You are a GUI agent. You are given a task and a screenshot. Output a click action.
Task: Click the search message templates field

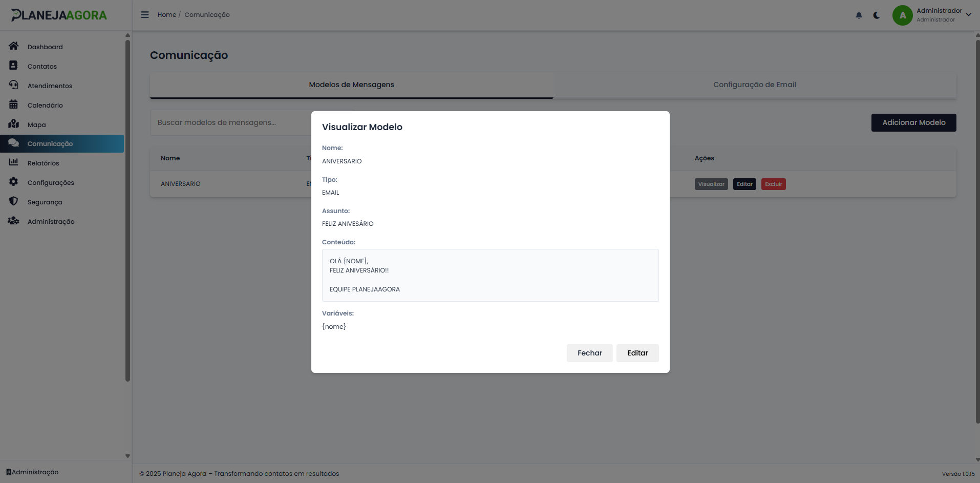pos(230,123)
